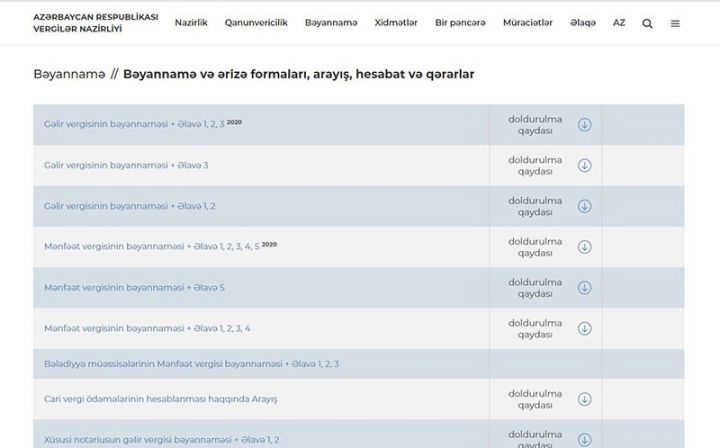Click download icon for Mənfəət vergisinin Əlavə 1, 2, 3, 4
The image size is (720, 448).
585,328
